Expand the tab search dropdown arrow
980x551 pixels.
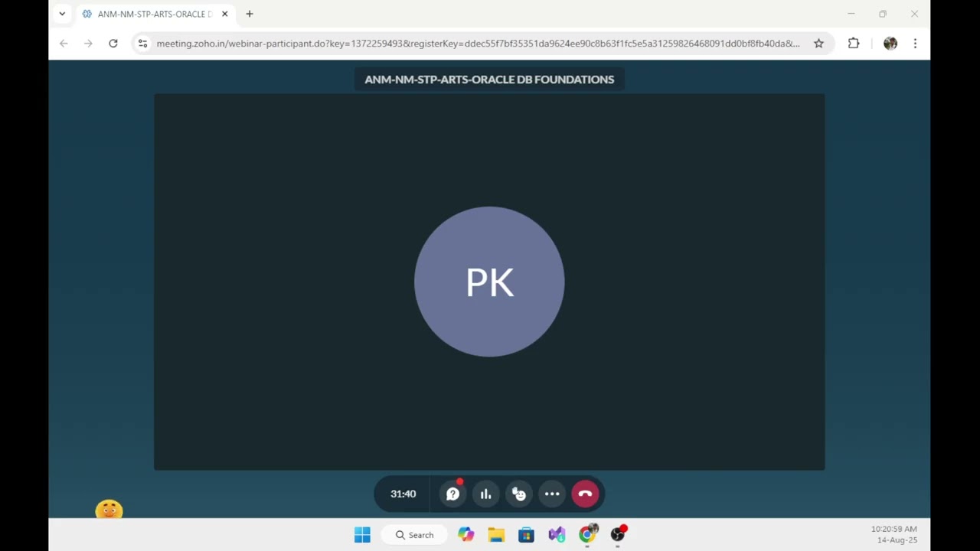(62, 14)
